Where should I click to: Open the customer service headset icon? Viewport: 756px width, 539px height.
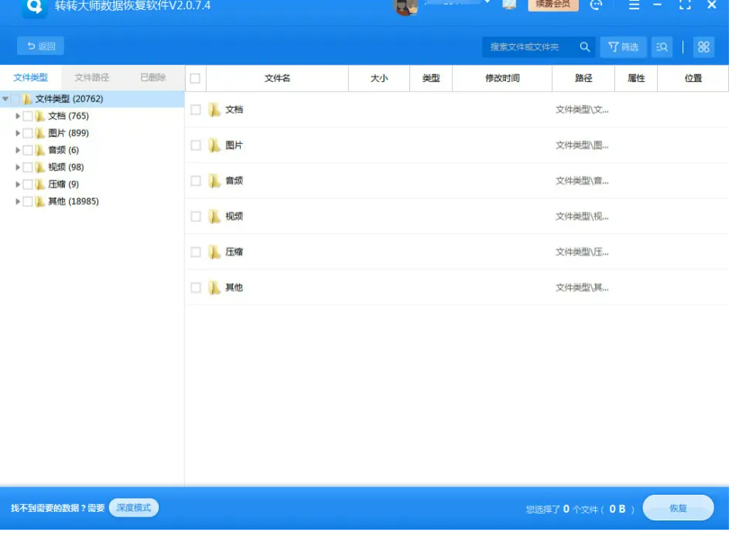596,5
